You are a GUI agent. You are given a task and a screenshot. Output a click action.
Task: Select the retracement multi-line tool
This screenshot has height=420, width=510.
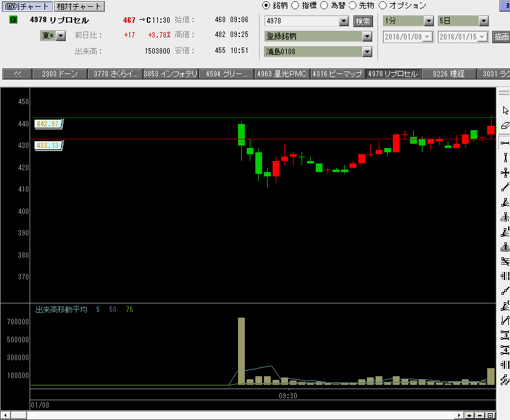coord(505,261)
